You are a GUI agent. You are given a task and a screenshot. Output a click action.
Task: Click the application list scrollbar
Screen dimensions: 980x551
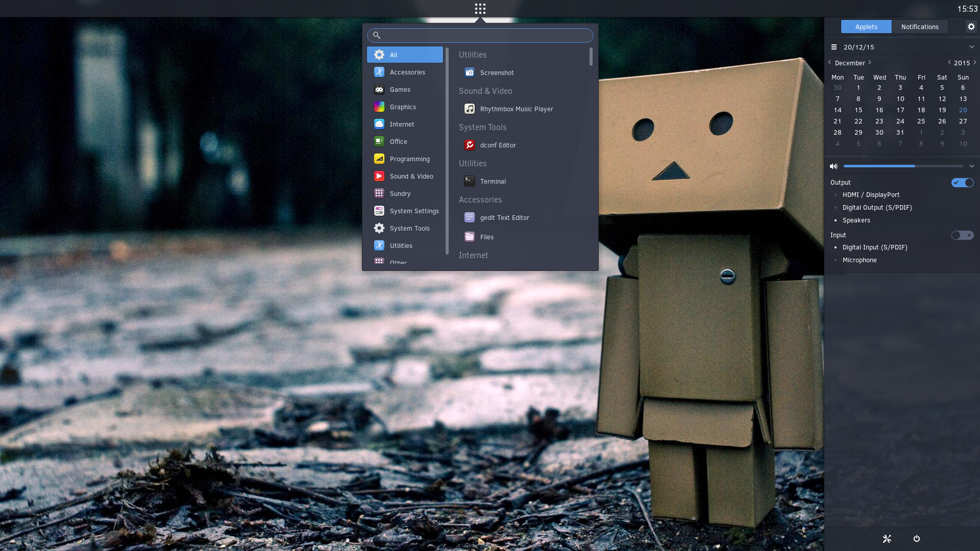pyautogui.click(x=591, y=57)
